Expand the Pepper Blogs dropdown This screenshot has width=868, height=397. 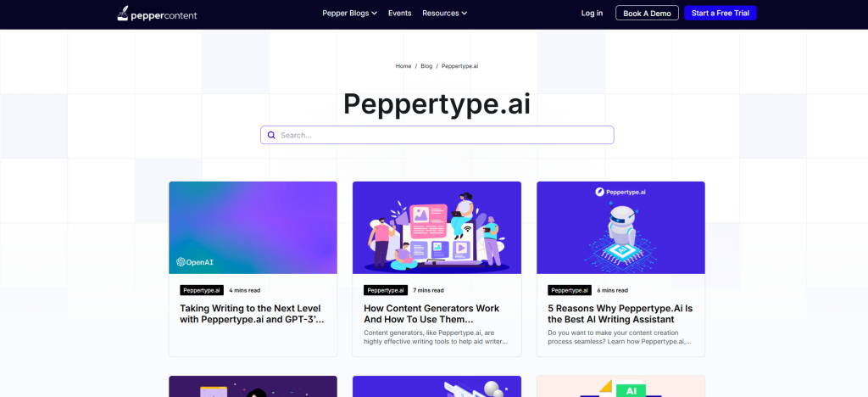pyautogui.click(x=350, y=14)
